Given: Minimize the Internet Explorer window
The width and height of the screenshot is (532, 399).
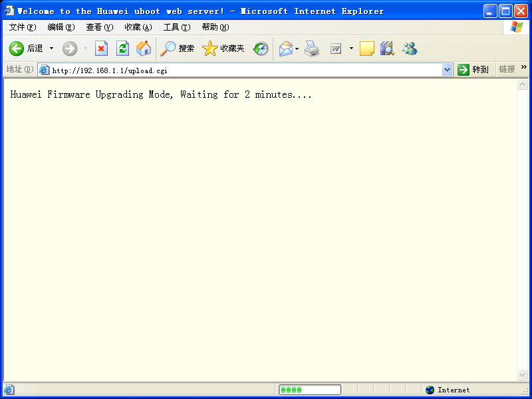Looking at the screenshot, I should click(x=490, y=11).
